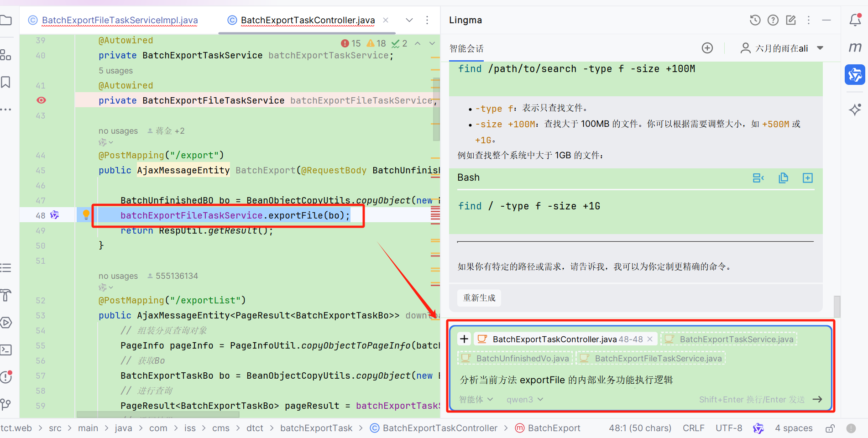This screenshot has height=438, width=868.
Task: Insert the find command into the editor
Action: pos(808,178)
